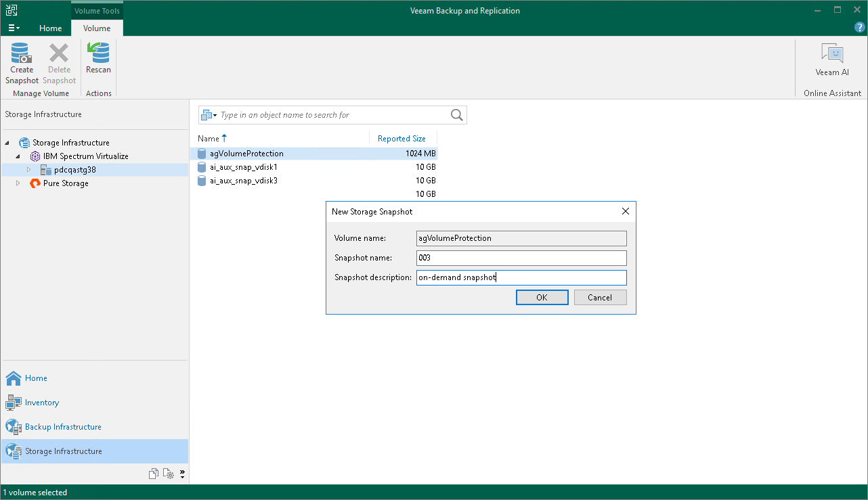Click the search magnifier icon
Image resolution: width=868 pixels, height=500 pixels.
(457, 115)
